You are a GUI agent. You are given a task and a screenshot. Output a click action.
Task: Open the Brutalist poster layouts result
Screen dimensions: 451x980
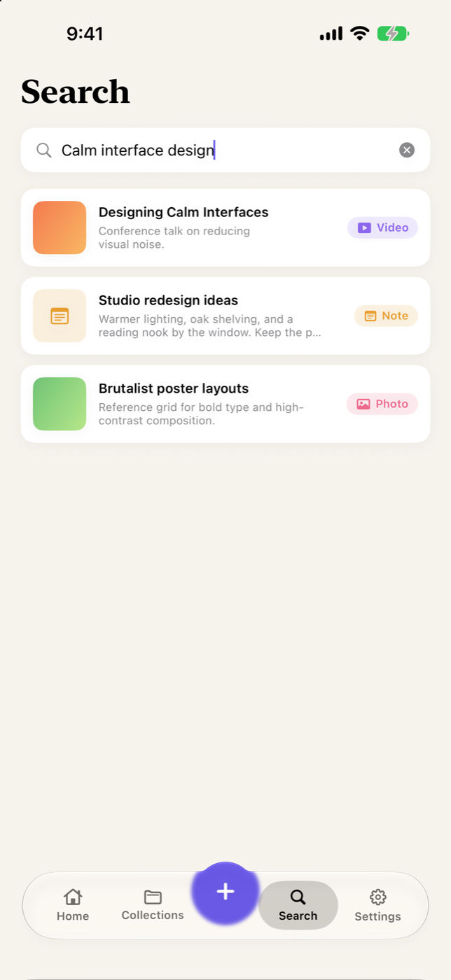pos(225,404)
